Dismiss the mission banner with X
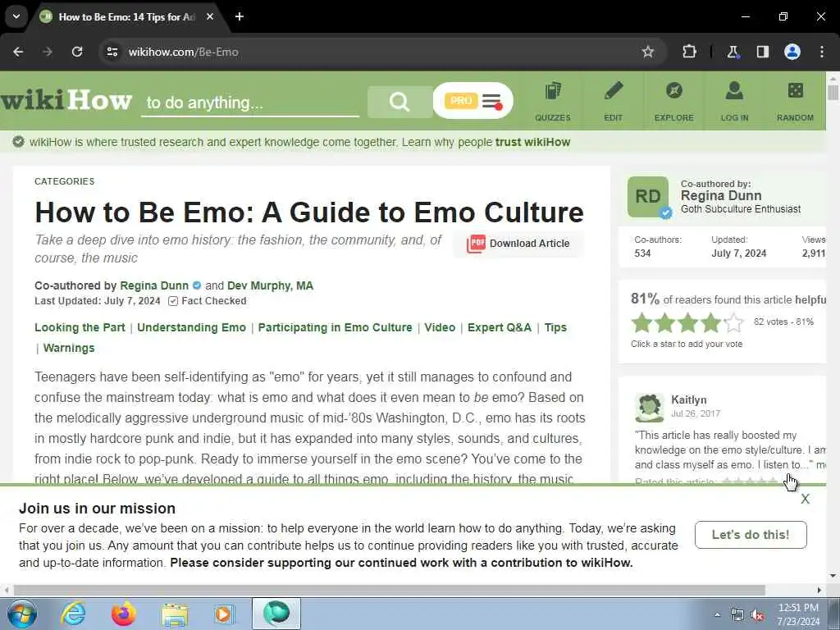840x630 pixels. click(x=806, y=500)
